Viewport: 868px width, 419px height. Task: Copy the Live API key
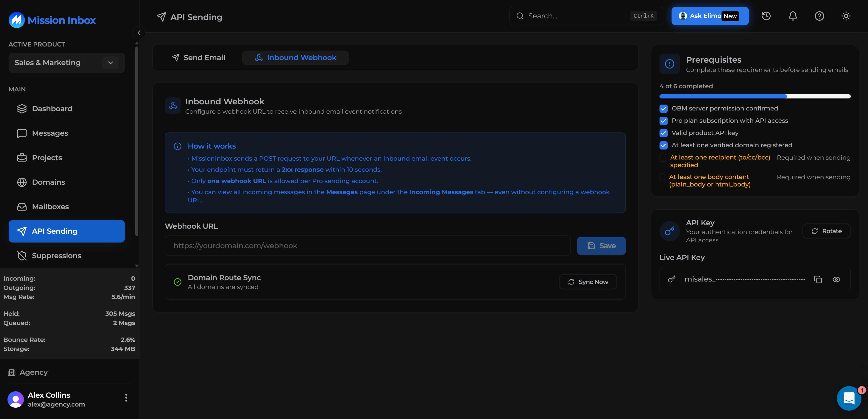[818, 279]
